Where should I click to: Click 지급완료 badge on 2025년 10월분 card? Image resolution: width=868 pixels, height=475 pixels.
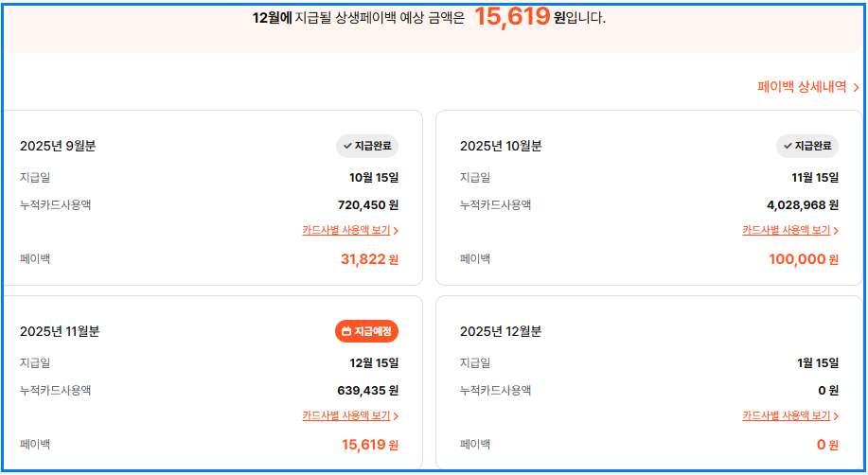coord(807,146)
